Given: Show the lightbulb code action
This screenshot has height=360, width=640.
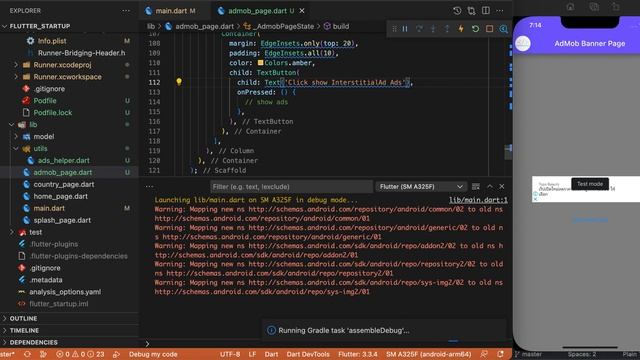Looking at the screenshot, I should 179,82.
